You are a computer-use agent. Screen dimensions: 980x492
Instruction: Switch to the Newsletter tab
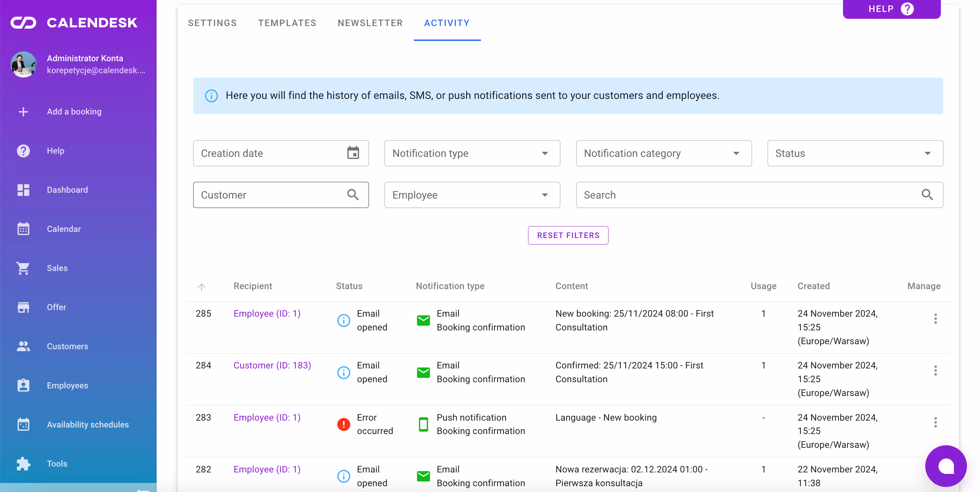[x=370, y=23]
